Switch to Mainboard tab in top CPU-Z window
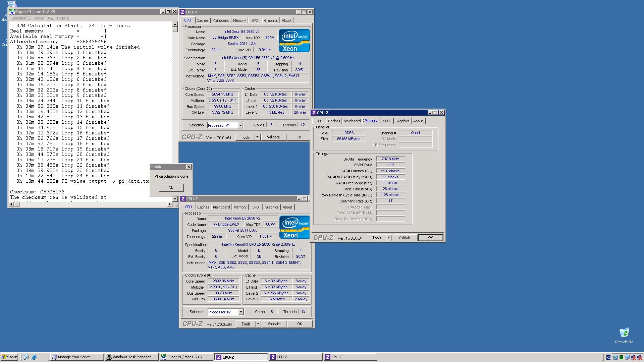This screenshot has width=644, height=362. tap(221, 20)
